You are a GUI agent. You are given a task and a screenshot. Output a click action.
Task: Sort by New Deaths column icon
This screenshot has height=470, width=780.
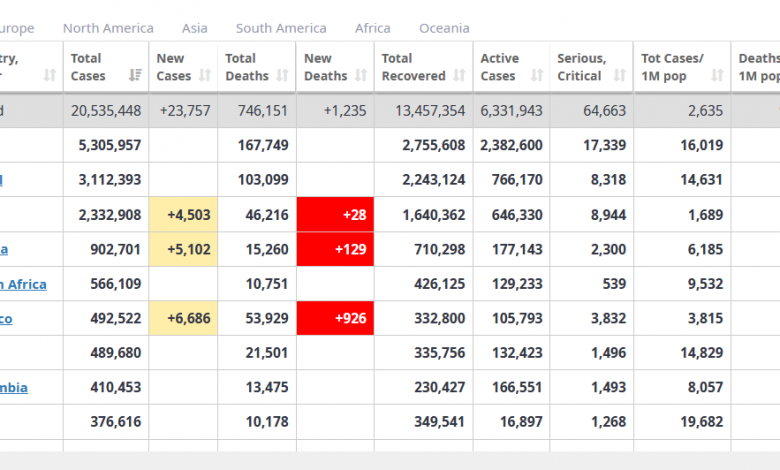coord(361,75)
